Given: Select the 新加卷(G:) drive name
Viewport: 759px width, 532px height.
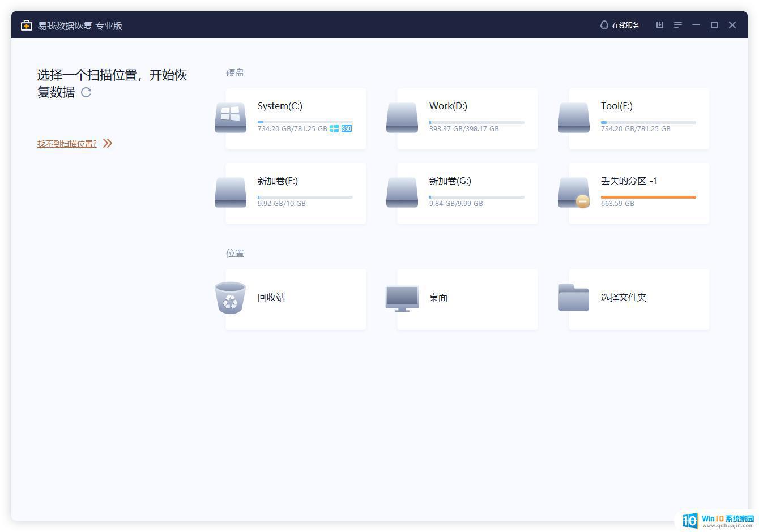Looking at the screenshot, I should [x=450, y=181].
